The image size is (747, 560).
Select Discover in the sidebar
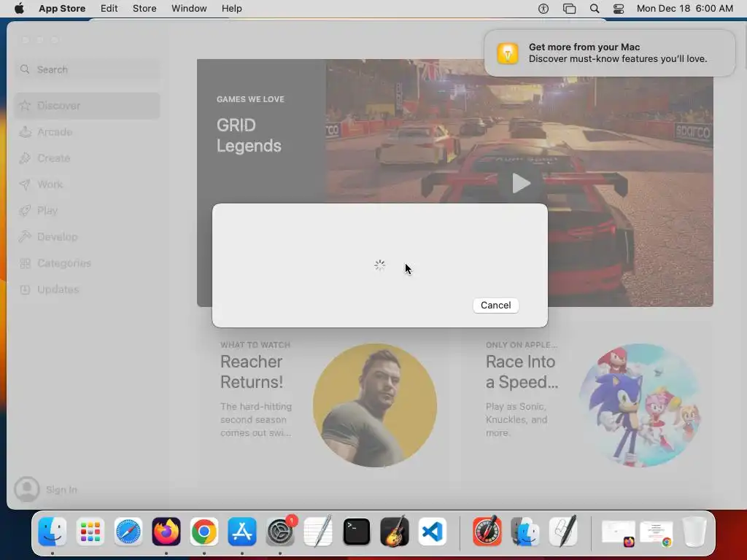pos(88,106)
